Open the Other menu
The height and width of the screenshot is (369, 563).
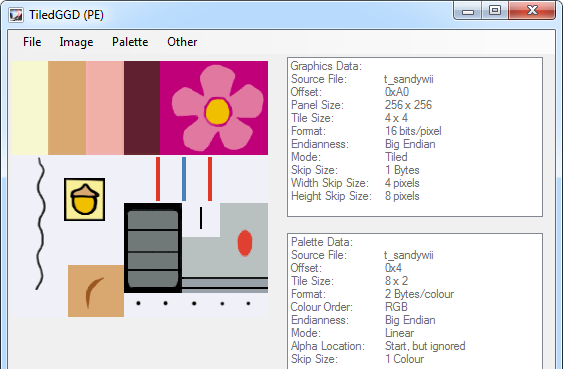pyautogui.click(x=182, y=42)
